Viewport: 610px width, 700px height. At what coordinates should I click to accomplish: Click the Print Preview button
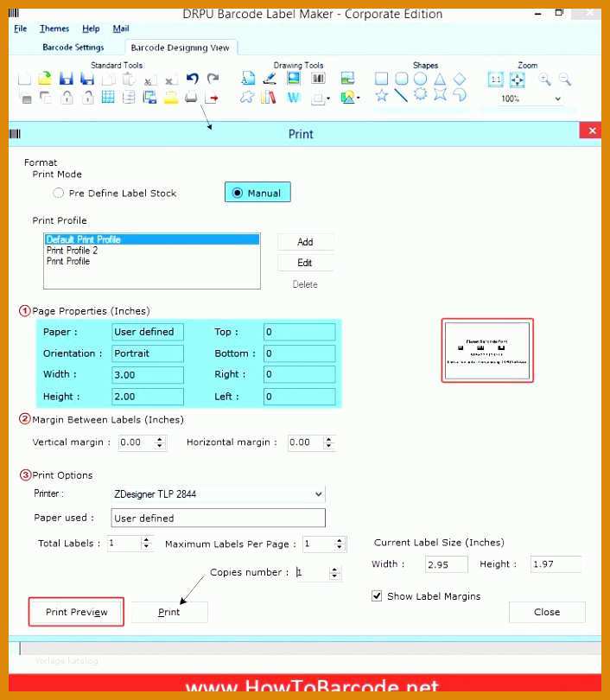[76, 612]
